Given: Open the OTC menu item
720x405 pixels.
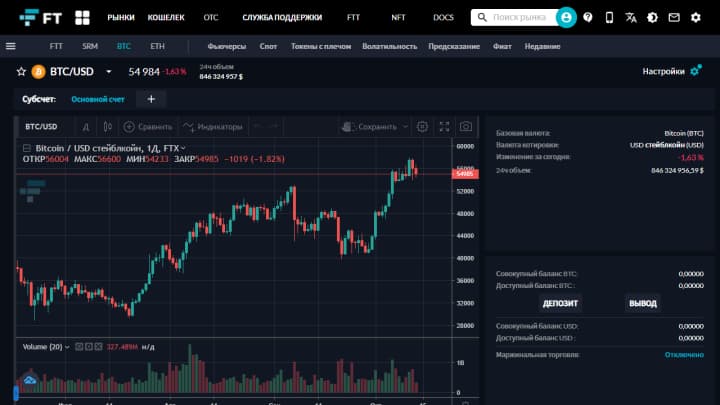Looking at the screenshot, I should 211,17.
